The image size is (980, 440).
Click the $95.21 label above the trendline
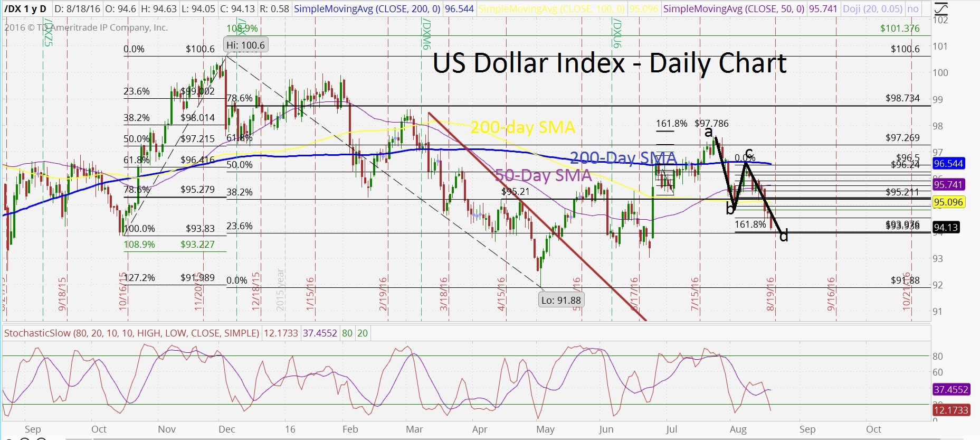tap(515, 192)
